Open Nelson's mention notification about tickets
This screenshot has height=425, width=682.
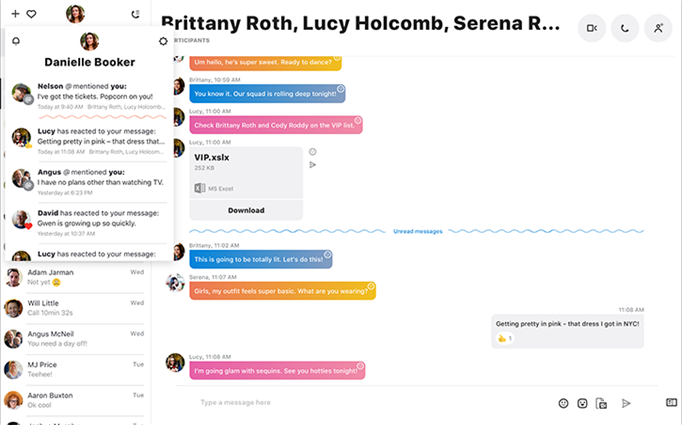click(x=89, y=96)
